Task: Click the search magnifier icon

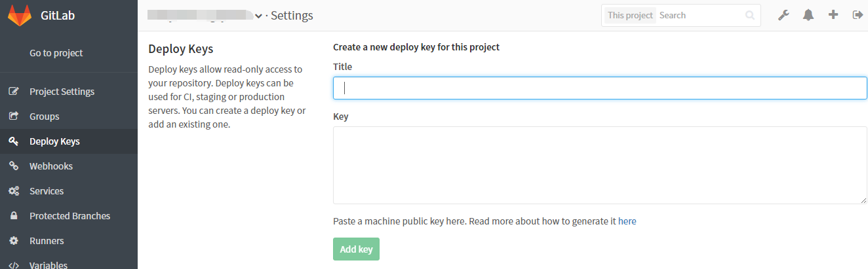Action: [x=750, y=16]
